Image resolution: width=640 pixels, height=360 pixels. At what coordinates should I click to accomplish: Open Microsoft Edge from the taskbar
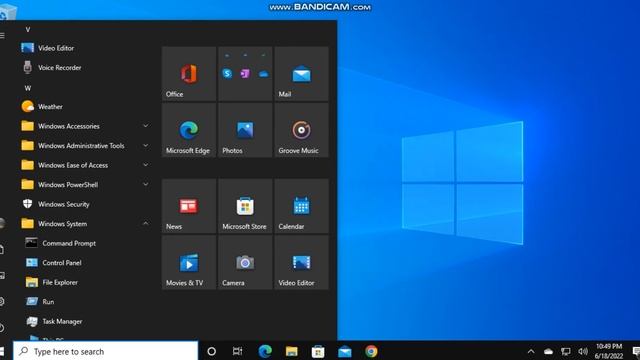pos(265,351)
